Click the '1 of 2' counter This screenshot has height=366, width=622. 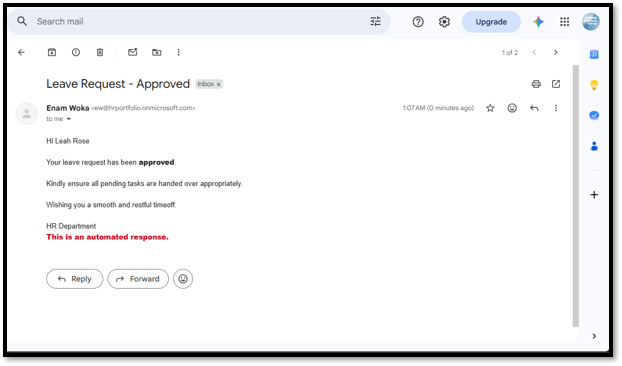point(510,53)
